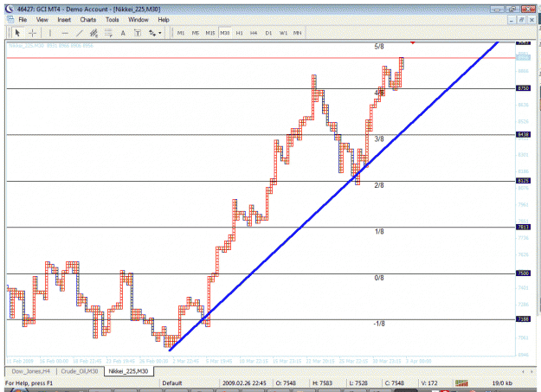The height and width of the screenshot is (392, 541).
Task: Click the MT4 application title icon
Action: 9,10
